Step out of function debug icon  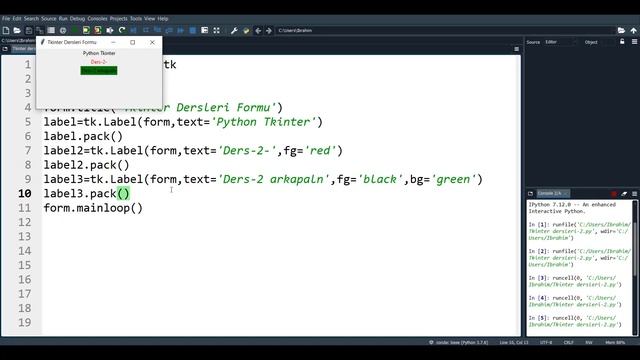[169, 31]
